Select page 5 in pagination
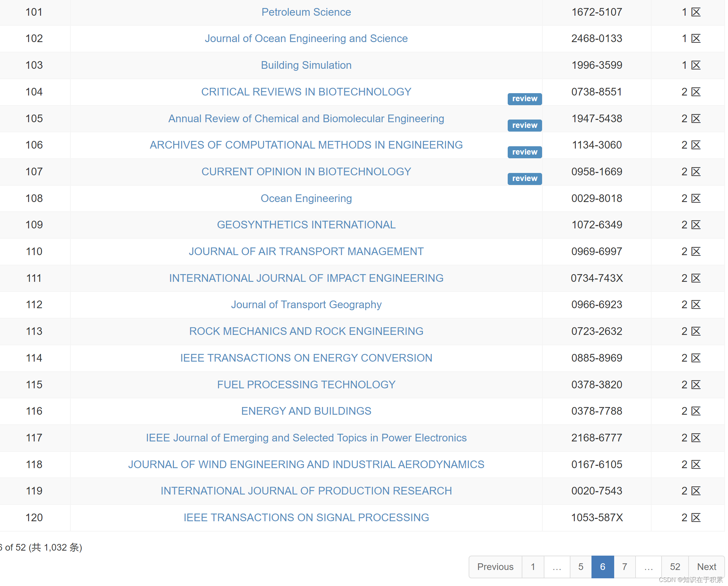 (x=580, y=567)
